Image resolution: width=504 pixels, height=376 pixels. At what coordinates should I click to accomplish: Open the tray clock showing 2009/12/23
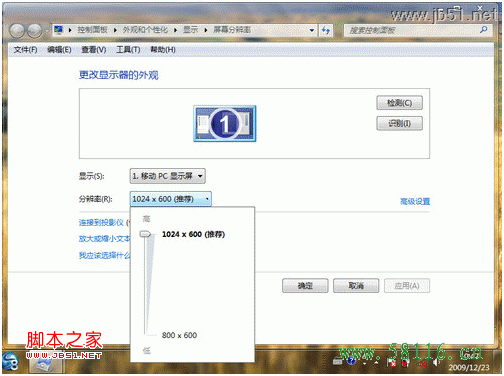[x=469, y=367]
